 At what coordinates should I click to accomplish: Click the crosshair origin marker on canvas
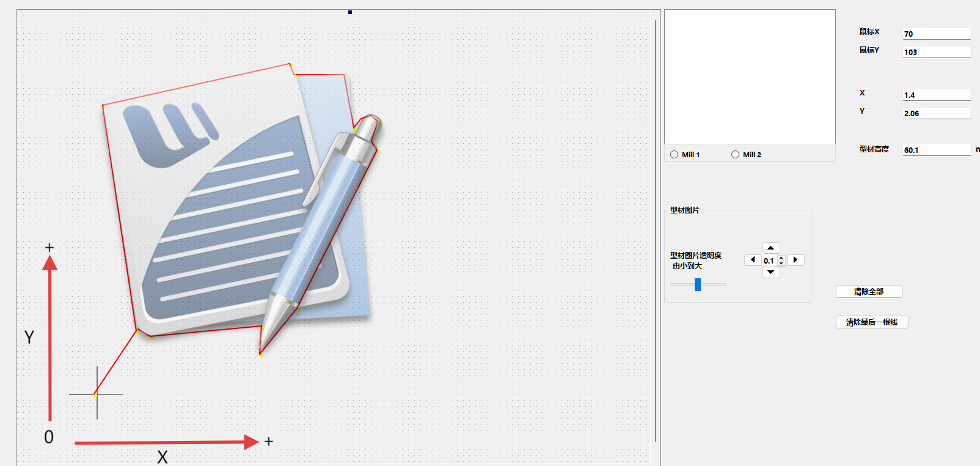[97, 394]
